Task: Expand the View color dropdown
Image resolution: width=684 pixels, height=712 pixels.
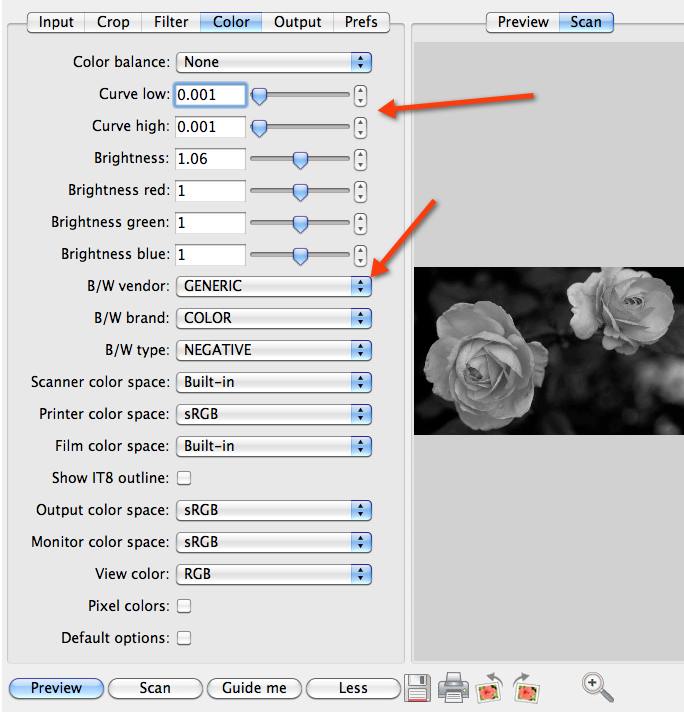Action: pos(274,574)
